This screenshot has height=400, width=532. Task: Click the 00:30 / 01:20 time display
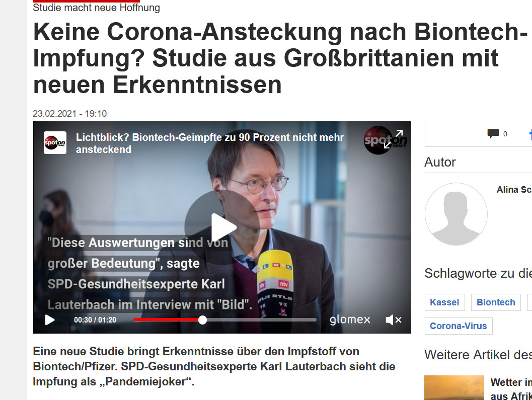[x=95, y=320]
